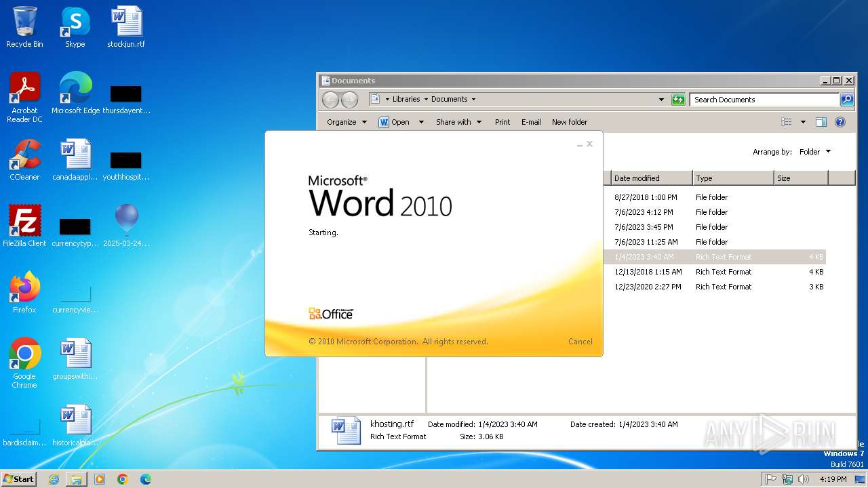This screenshot has height=488, width=868.
Task: Click Open with Word in toolbar
Action: click(394, 122)
